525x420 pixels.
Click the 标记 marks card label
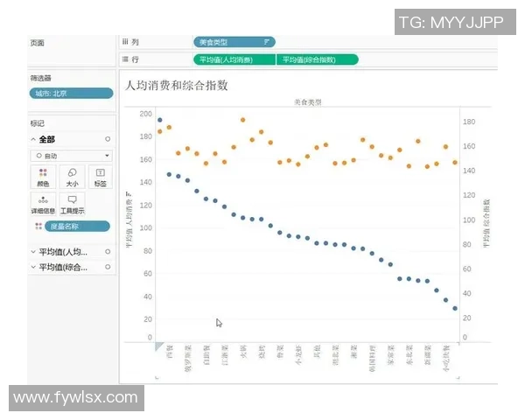(37, 123)
